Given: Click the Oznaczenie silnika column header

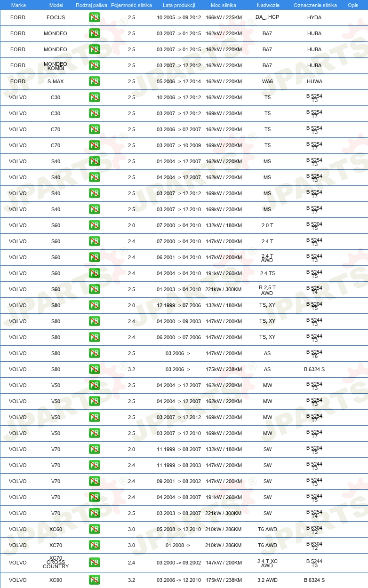Looking at the screenshot, I should click(315, 5).
